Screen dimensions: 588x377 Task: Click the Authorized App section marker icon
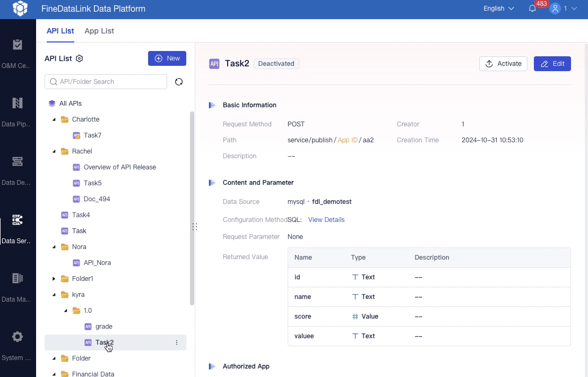[212, 366]
